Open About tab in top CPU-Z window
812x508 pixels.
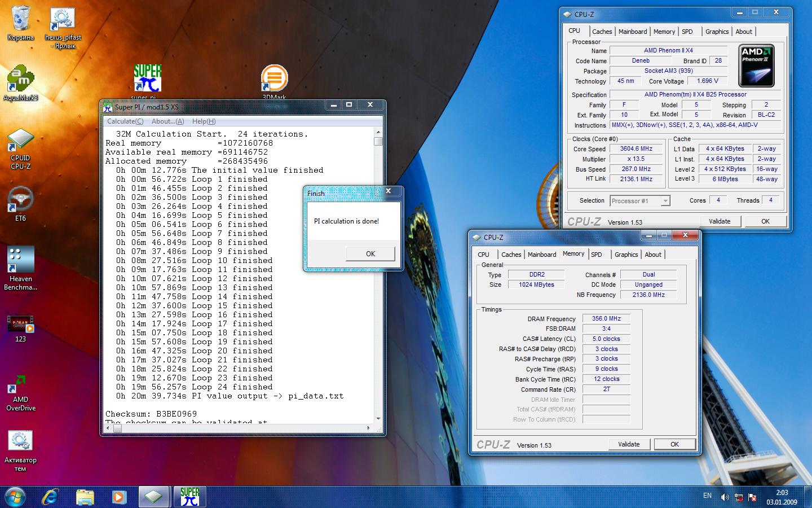[x=744, y=32]
